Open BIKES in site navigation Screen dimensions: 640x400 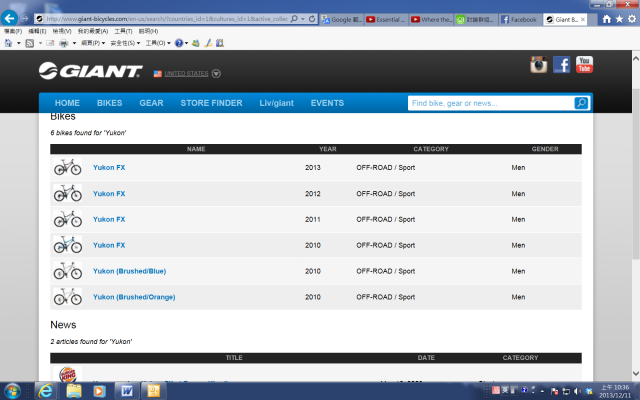pyautogui.click(x=109, y=103)
